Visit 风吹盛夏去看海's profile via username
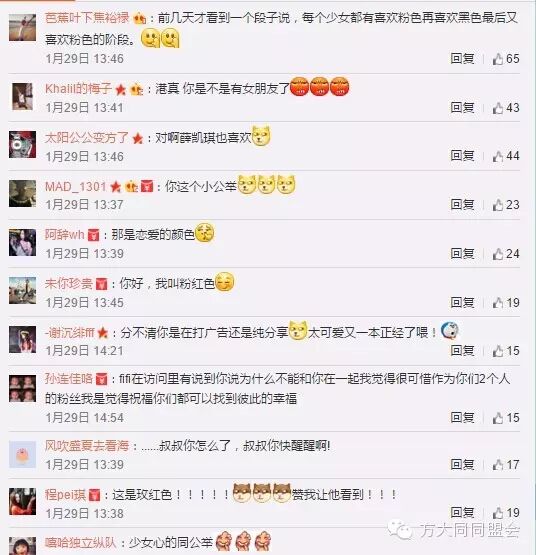This screenshot has height=555, width=536. pyautogui.click(x=87, y=446)
